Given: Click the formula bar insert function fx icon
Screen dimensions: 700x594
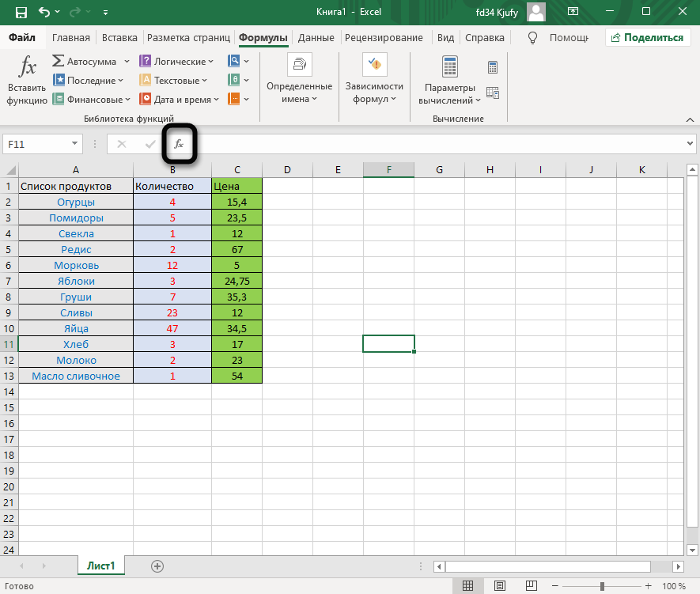Looking at the screenshot, I should coord(179,144).
